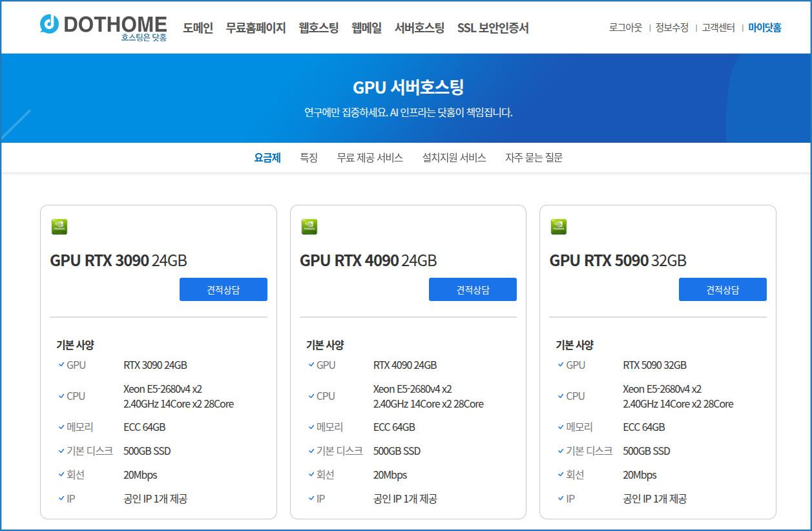The height and width of the screenshot is (531, 812).
Task: Select the 요금제 tab
Action: (267, 158)
